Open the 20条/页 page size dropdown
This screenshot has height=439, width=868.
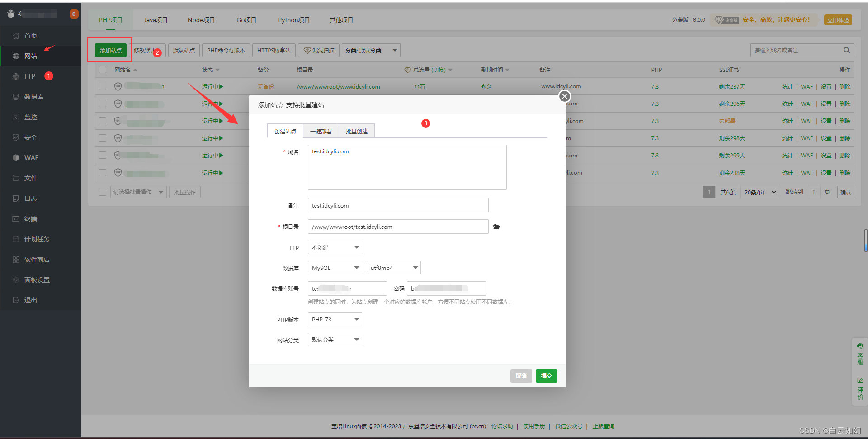759,192
